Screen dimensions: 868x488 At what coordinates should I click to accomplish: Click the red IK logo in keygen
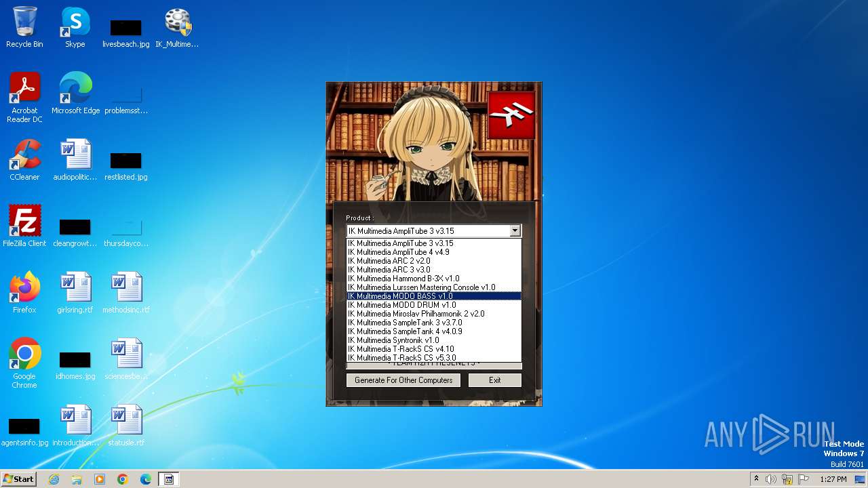(511, 115)
